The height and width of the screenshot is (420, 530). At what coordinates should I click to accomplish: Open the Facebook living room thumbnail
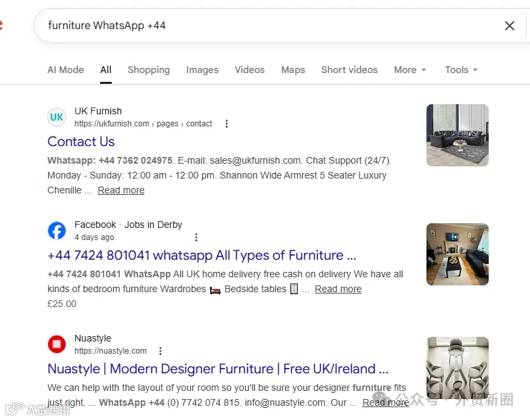(x=458, y=254)
